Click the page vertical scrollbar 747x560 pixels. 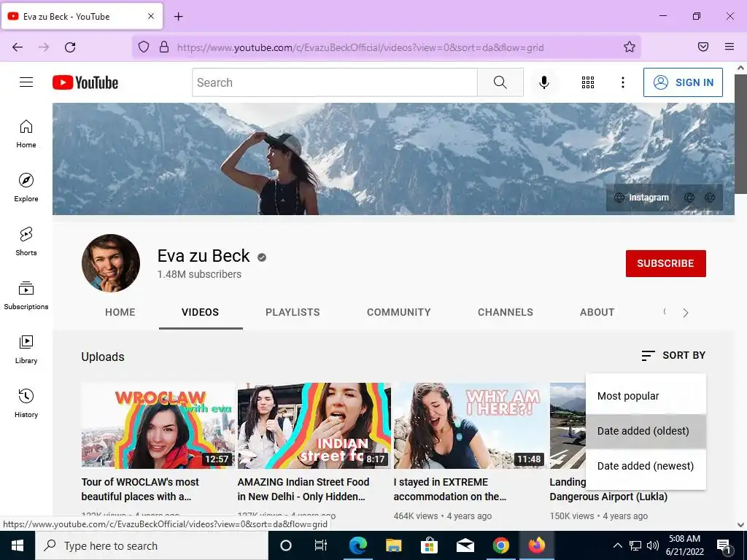pos(740,133)
